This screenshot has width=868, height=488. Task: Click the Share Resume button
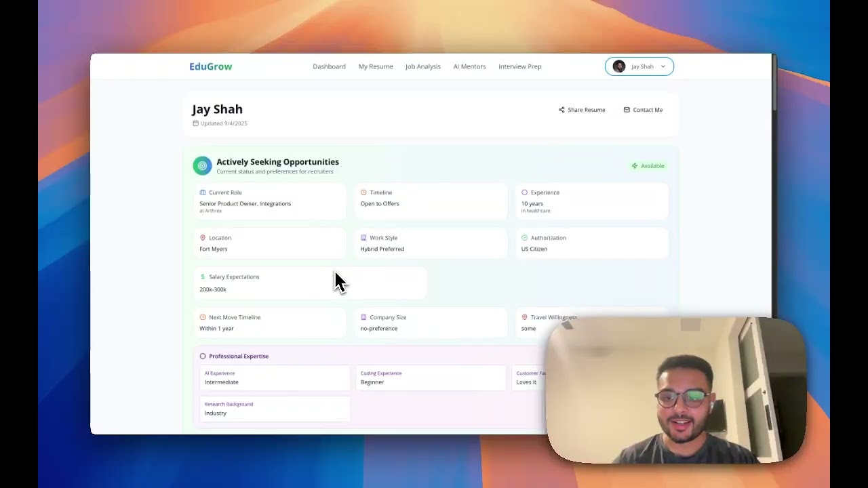pos(582,110)
